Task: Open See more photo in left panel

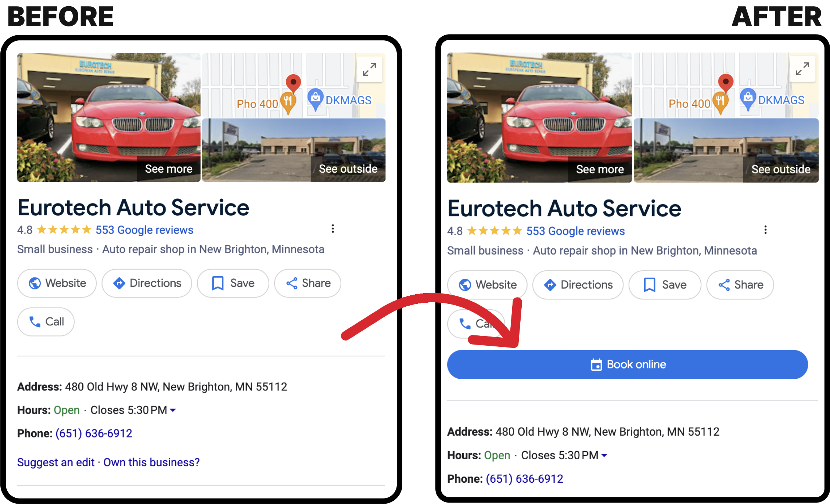Action: click(169, 169)
